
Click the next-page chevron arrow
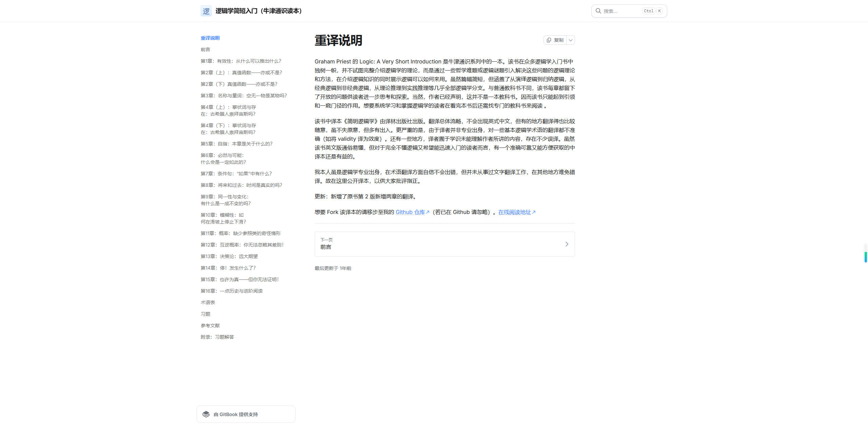(567, 244)
